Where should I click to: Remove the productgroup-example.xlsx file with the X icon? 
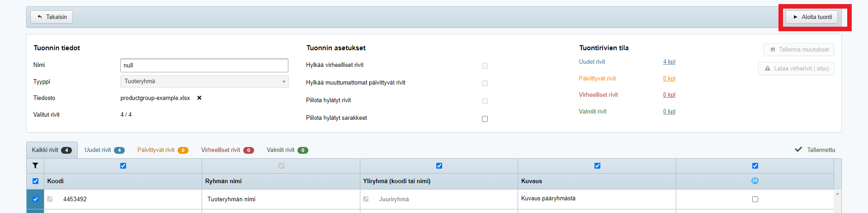tap(199, 98)
